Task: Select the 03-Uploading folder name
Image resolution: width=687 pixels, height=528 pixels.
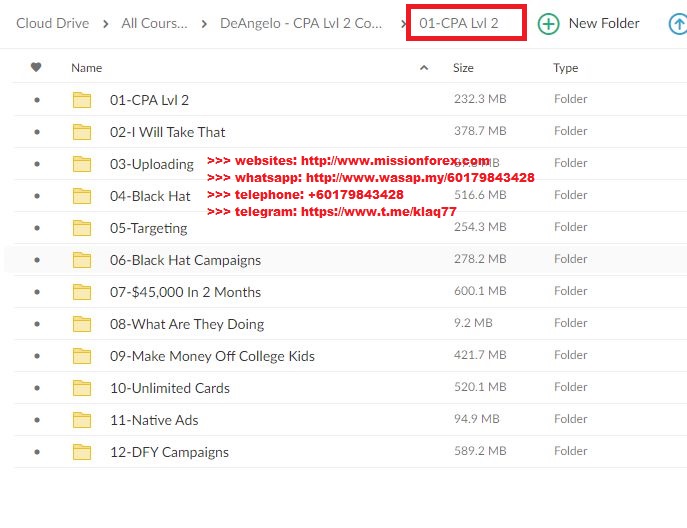Action: tap(152, 165)
